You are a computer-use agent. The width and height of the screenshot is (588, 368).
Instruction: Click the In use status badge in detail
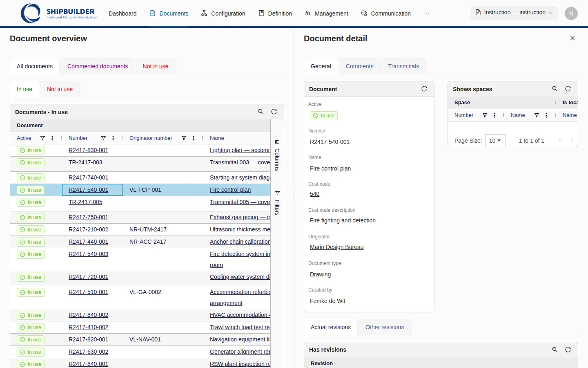tap(324, 116)
